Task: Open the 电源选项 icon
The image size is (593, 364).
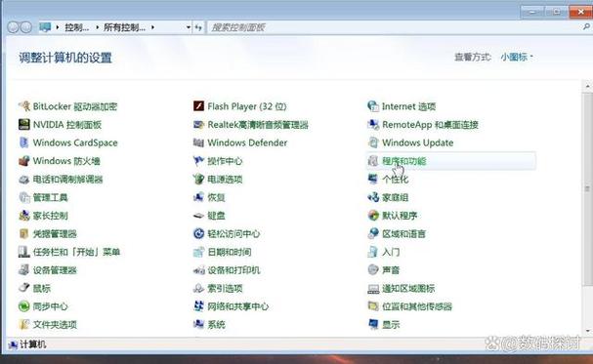Action: coord(199,180)
